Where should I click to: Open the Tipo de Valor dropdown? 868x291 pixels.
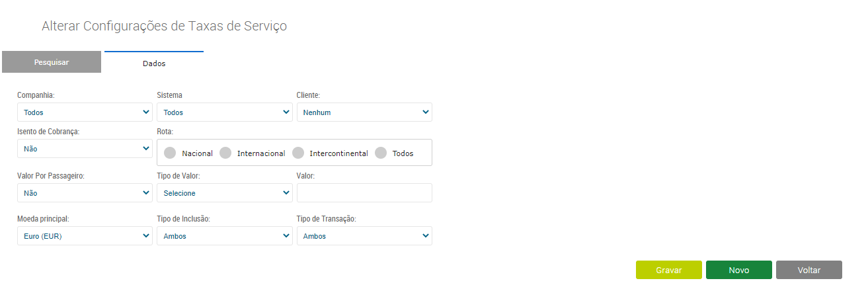tap(225, 193)
